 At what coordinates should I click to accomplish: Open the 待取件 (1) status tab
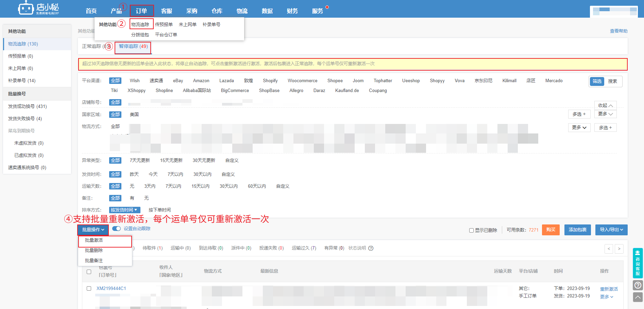point(153,248)
